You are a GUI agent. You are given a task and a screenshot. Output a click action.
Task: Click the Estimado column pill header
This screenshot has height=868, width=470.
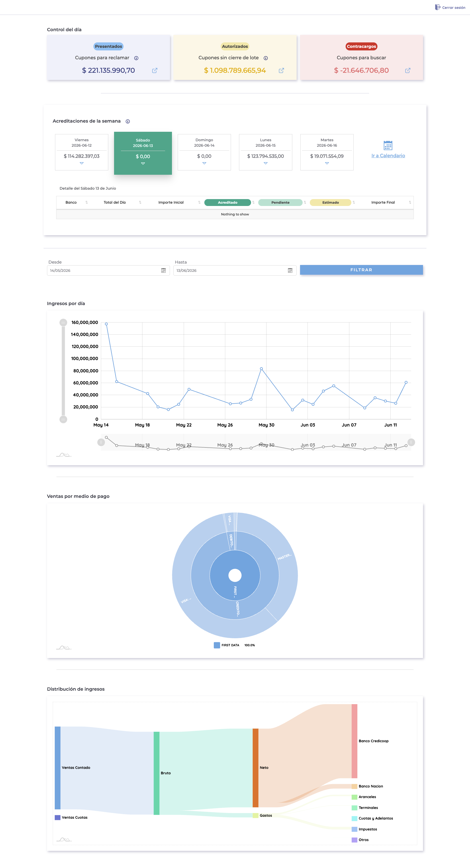[x=330, y=203]
